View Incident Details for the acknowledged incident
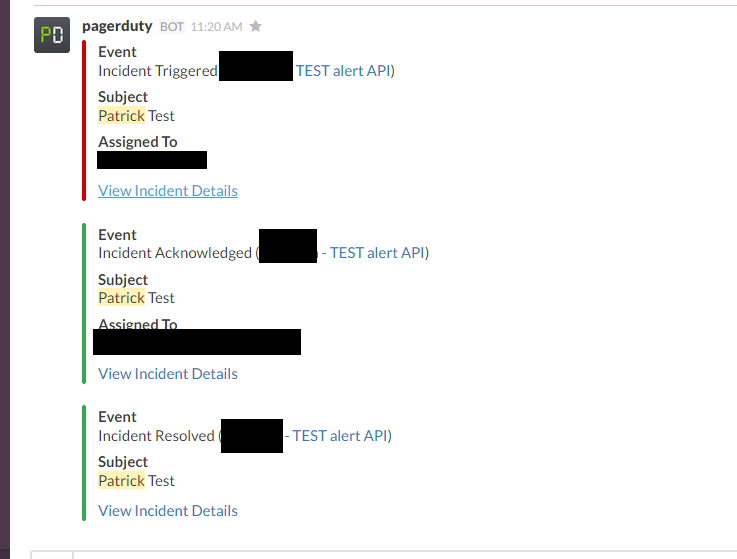Screen dimensions: 737x559 pyautogui.click(x=168, y=373)
